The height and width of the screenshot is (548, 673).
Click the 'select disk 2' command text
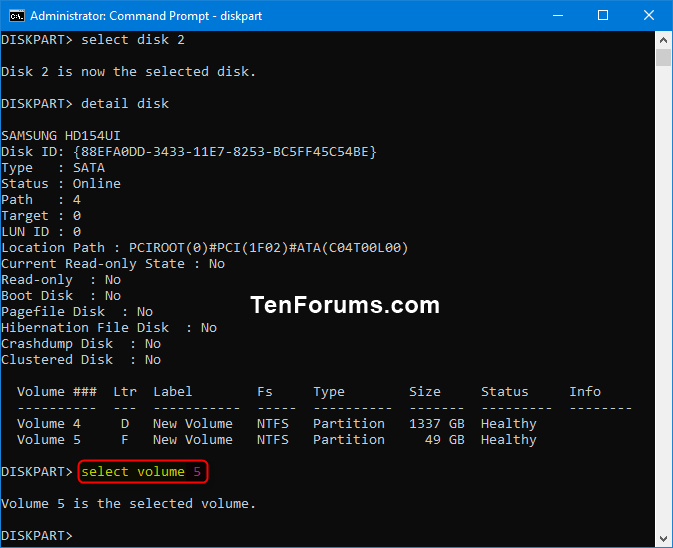coord(133,40)
